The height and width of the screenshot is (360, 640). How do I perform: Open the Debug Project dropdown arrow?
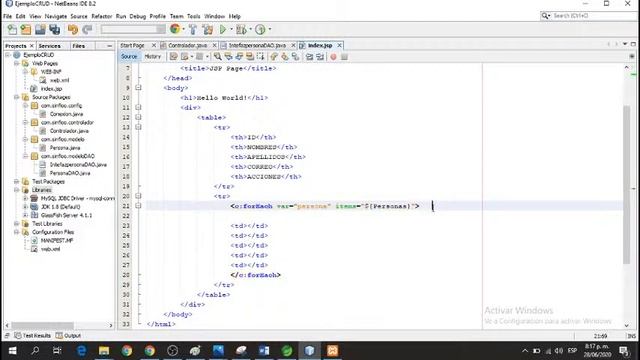(x=250, y=29)
